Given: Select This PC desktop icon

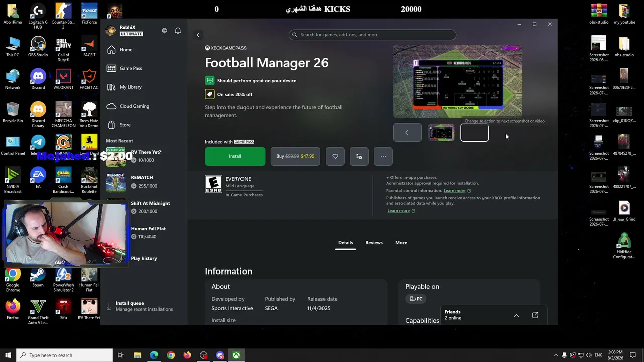Looking at the screenshot, I should click(13, 47).
